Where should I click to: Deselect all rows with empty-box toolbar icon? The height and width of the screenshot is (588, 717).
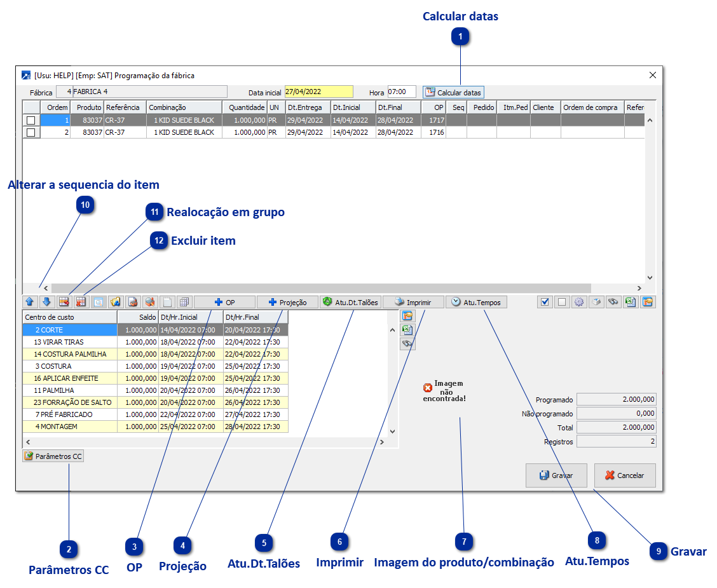click(x=562, y=302)
